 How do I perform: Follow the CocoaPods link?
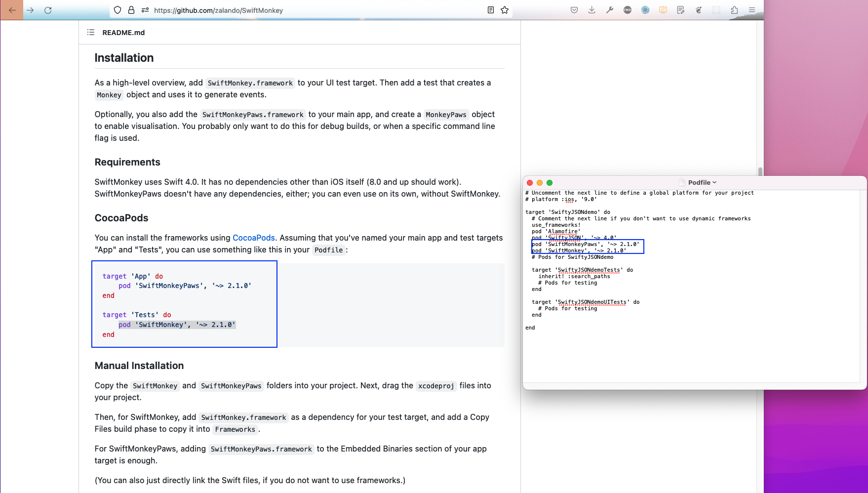click(x=254, y=238)
